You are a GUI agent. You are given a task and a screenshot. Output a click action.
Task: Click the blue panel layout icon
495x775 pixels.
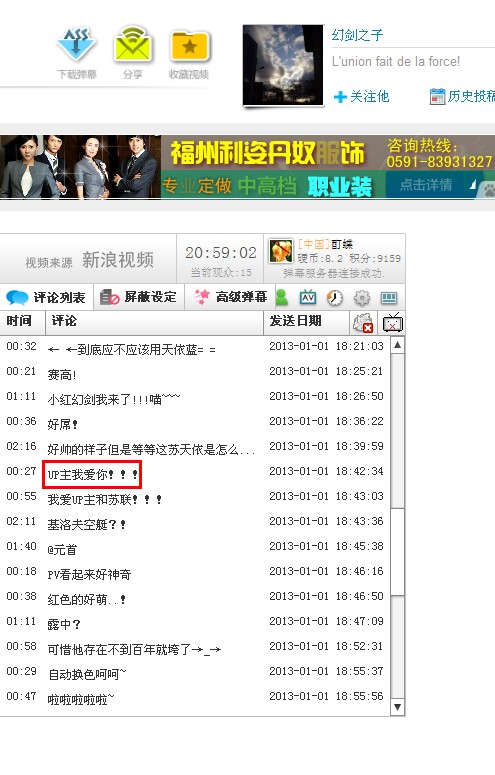click(x=389, y=298)
